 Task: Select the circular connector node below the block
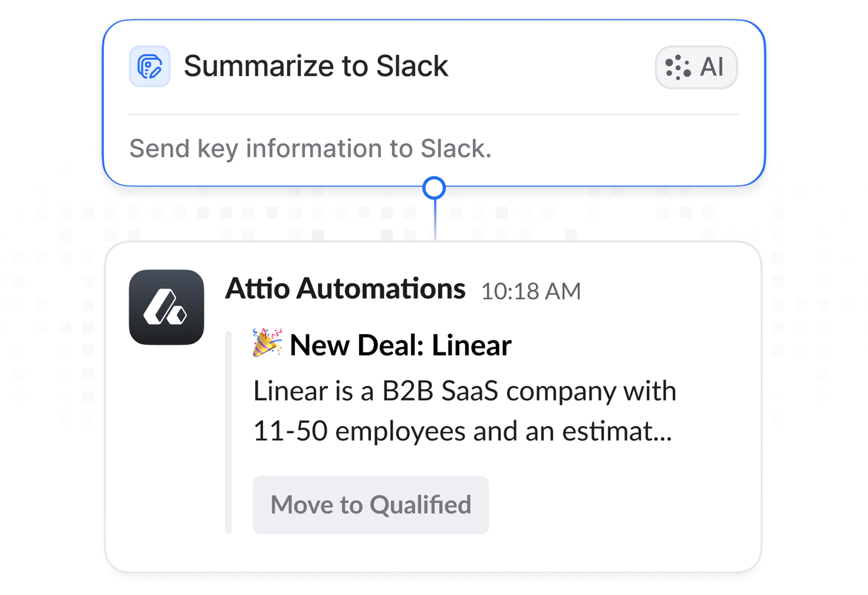[434, 188]
